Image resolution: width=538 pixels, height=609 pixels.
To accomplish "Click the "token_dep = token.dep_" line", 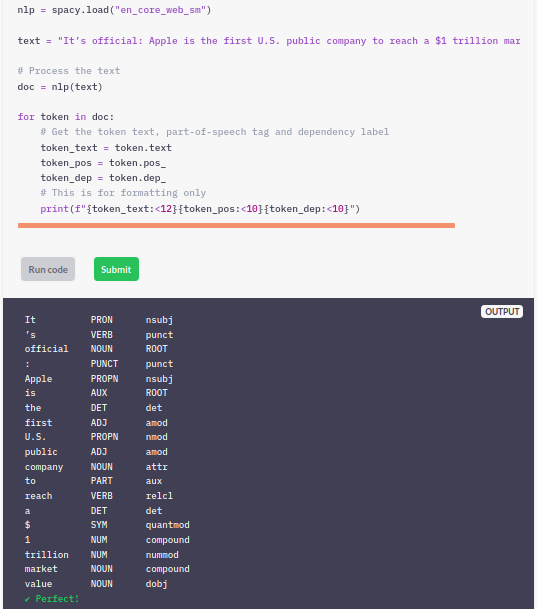I will (103, 178).
